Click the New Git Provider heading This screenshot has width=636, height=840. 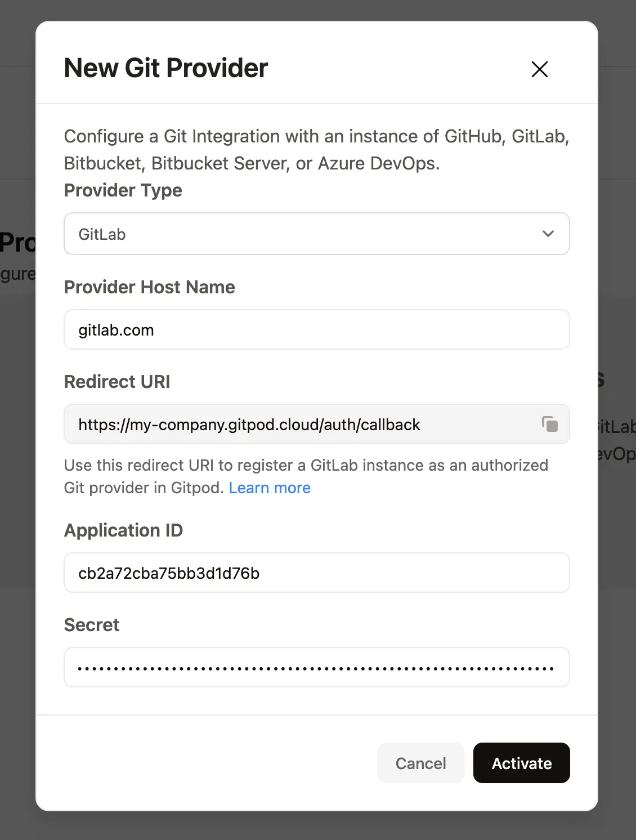coord(166,68)
